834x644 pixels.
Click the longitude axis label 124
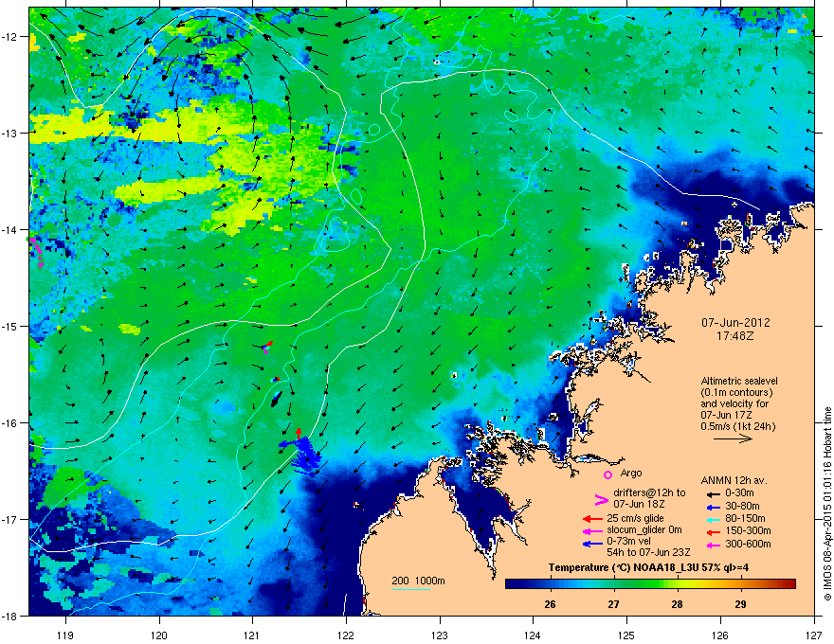click(x=533, y=635)
